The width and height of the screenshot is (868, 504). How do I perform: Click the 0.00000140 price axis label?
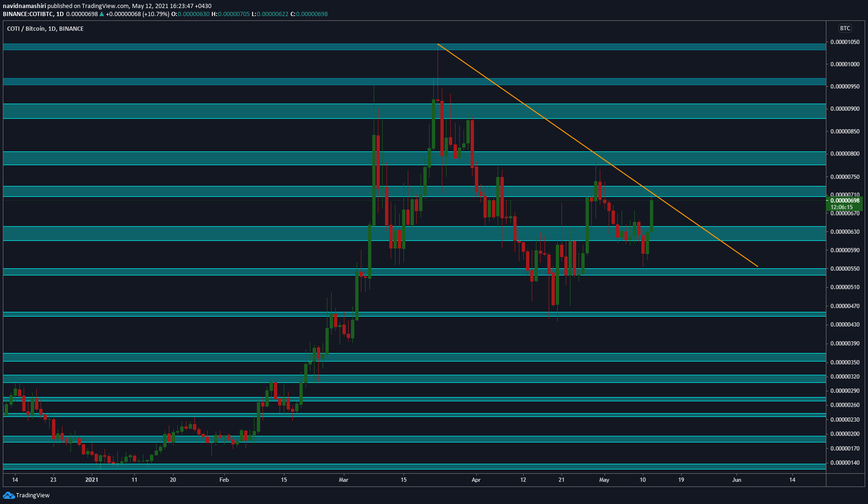point(845,463)
